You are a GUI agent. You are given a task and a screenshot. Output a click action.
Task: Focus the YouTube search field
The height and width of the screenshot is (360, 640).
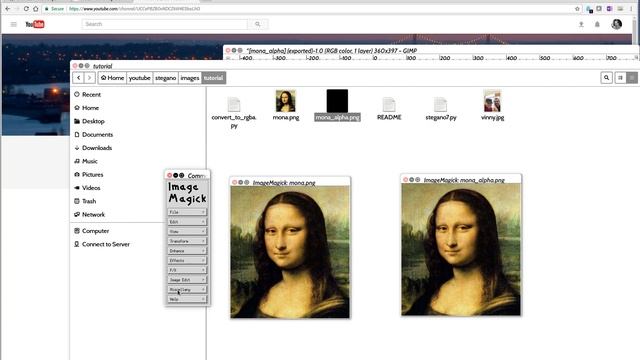pyautogui.click(x=164, y=24)
